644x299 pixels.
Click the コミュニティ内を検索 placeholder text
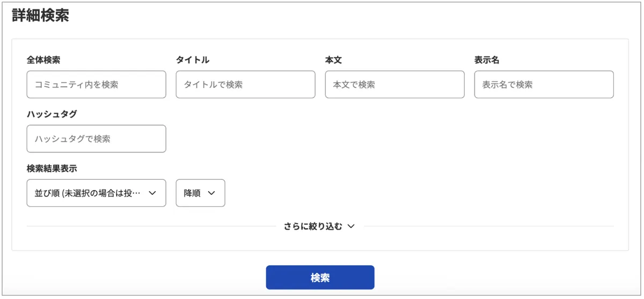(76, 85)
